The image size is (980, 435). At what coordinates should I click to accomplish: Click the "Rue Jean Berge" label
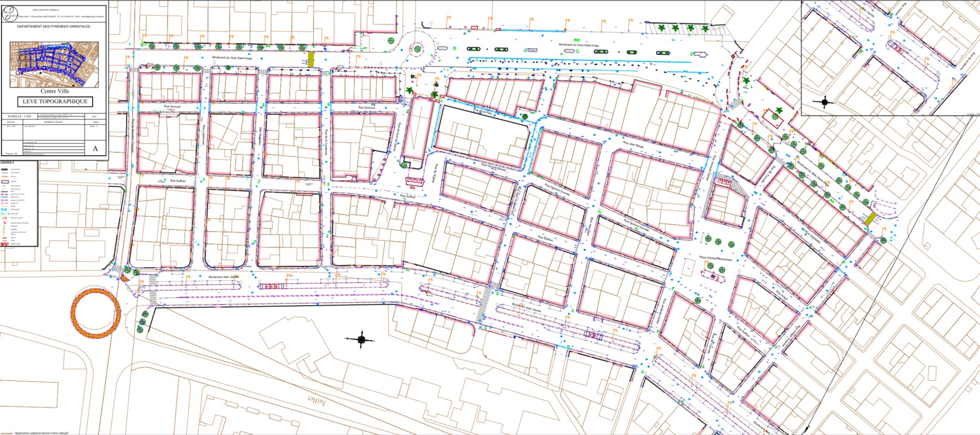coord(633,145)
